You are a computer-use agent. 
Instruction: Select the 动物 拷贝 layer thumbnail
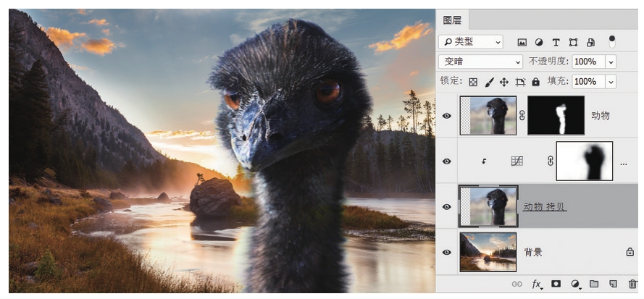click(x=488, y=206)
